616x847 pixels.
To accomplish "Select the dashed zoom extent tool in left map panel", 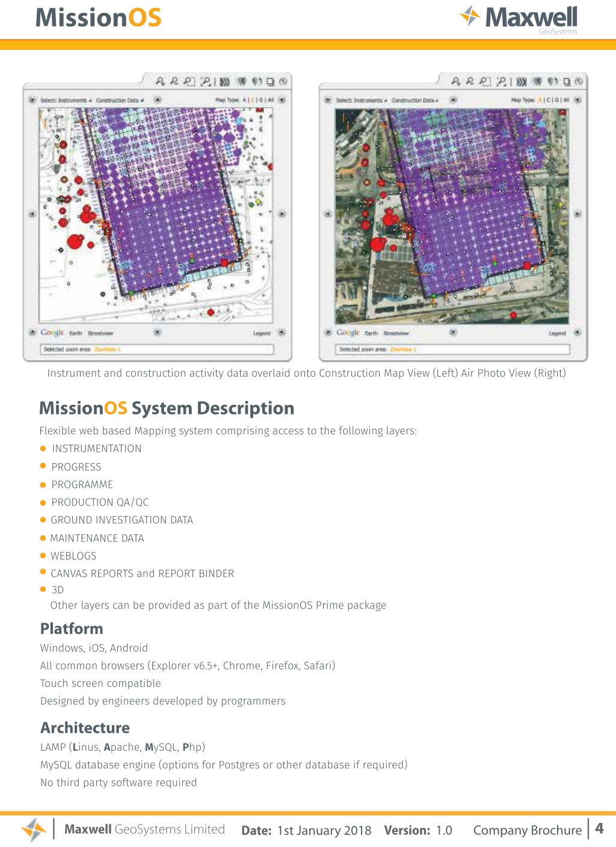I will [206, 81].
